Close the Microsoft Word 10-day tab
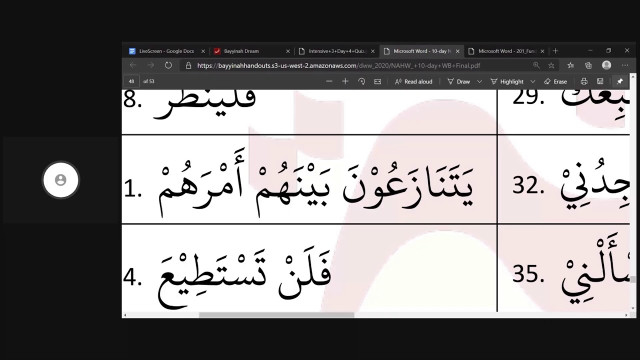Screen dimensions: 640x360 [458, 51]
